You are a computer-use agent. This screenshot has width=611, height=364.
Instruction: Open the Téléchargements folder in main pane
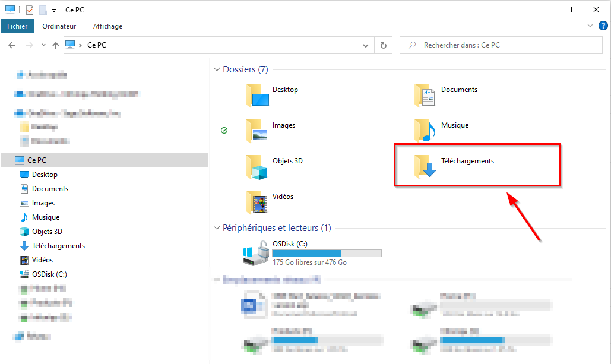tap(454, 165)
